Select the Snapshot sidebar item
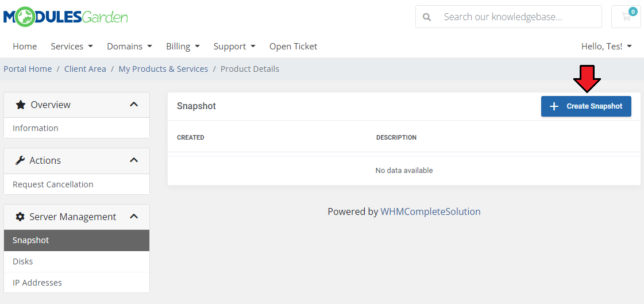Image resolution: width=644 pixels, height=304 pixels. point(77,240)
